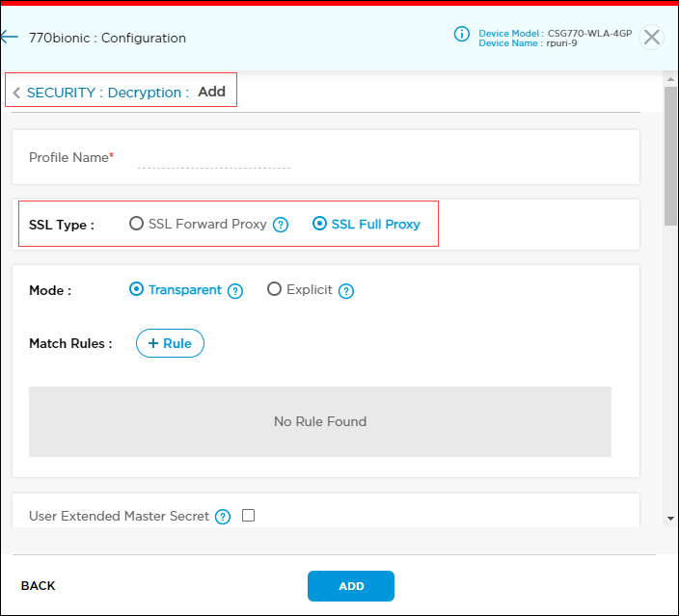Add a match rule with + Rule
679x616 pixels.
click(170, 343)
